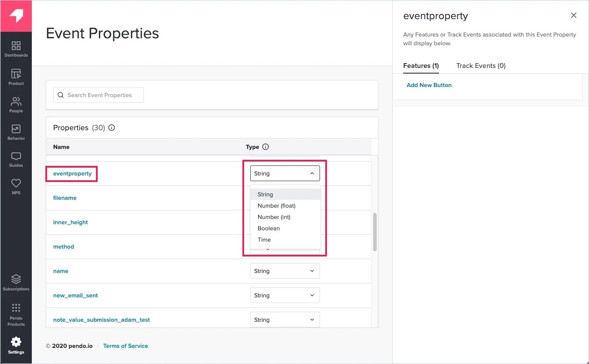589x364 pixels.
Task: Select Boolean type option
Action: tap(285, 228)
